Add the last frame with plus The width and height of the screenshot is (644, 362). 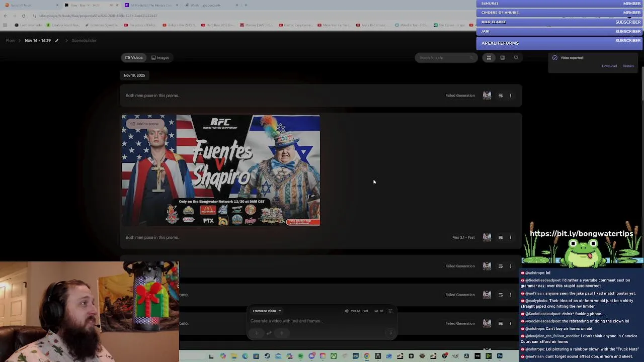click(282, 333)
